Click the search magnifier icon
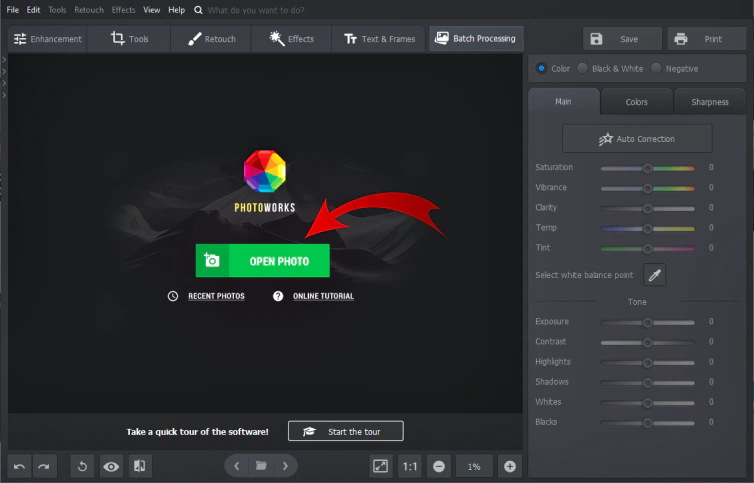This screenshot has width=754, height=483. (198, 10)
